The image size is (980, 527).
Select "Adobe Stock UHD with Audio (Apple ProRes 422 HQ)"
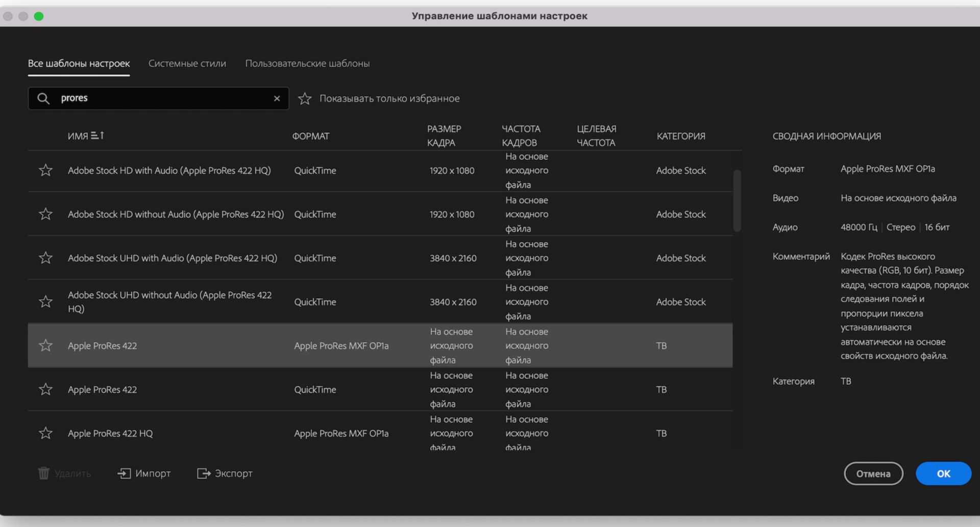click(173, 258)
